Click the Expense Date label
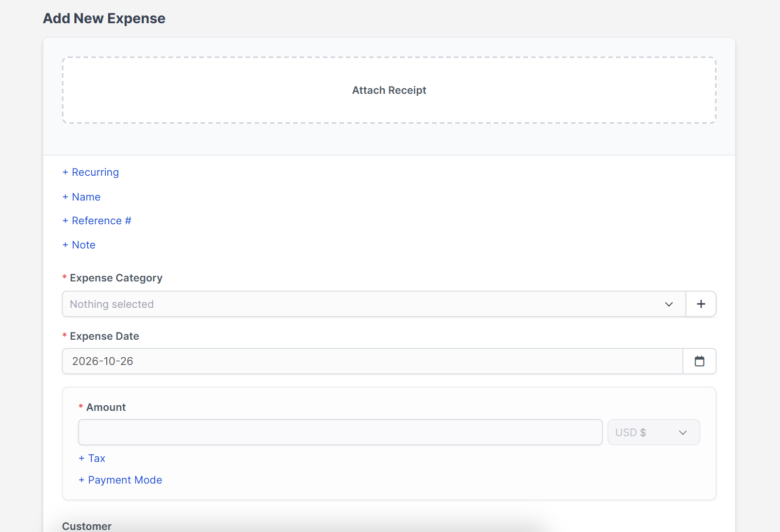Image resolution: width=780 pixels, height=532 pixels. point(104,336)
